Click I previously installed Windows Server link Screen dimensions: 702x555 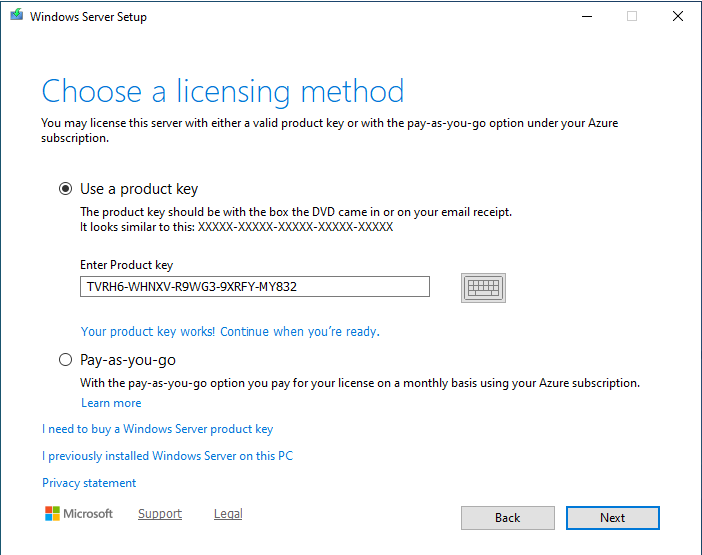[x=167, y=456]
